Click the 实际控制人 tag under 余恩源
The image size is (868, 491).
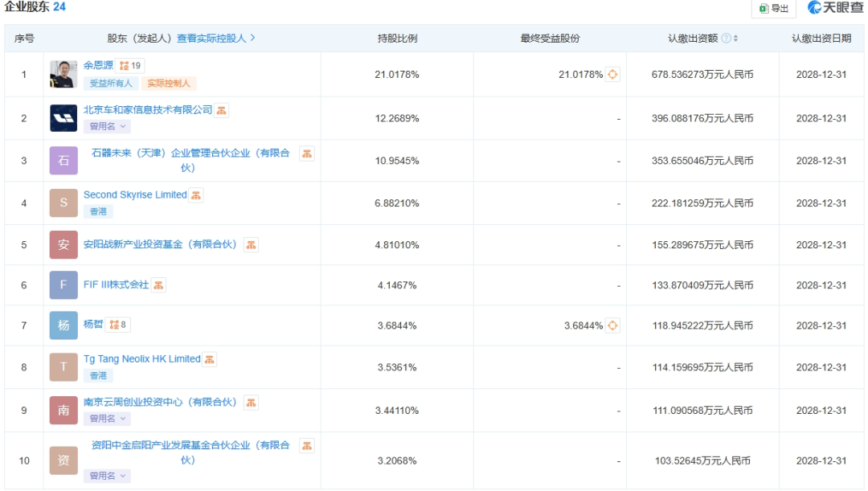[169, 84]
